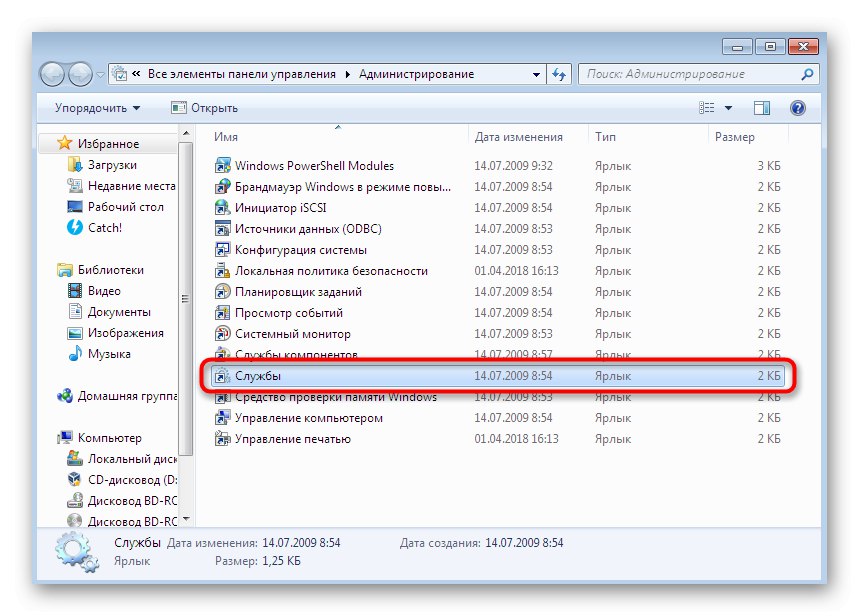Go to Рабочий стол in sidebar

(x=115, y=207)
